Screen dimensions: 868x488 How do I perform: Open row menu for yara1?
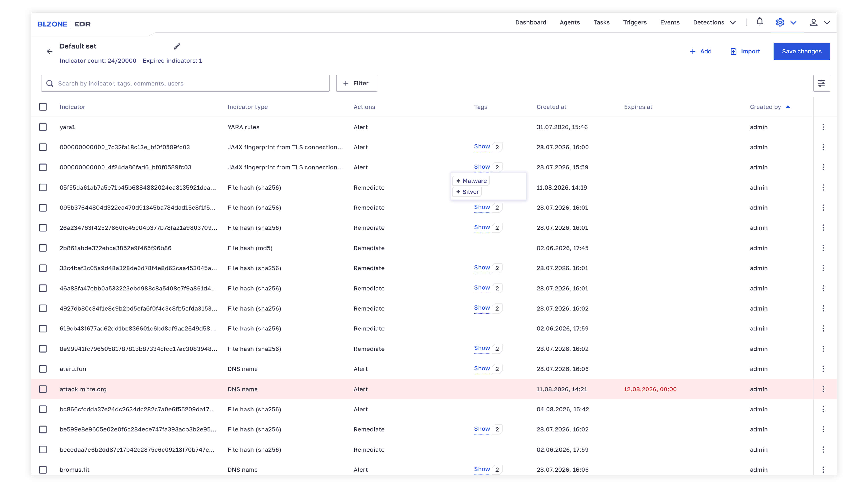(823, 127)
